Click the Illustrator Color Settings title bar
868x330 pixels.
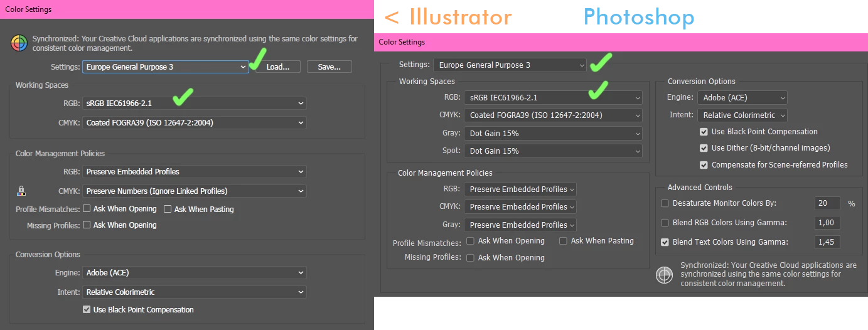pyautogui.click(x=187, y=9)
